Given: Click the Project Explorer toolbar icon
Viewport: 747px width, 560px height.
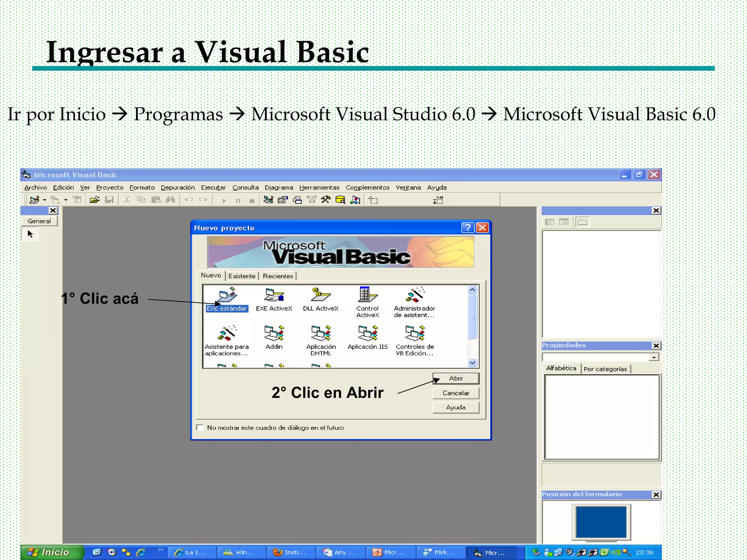Looking at the screenshot, I should [x=268, y=200].
